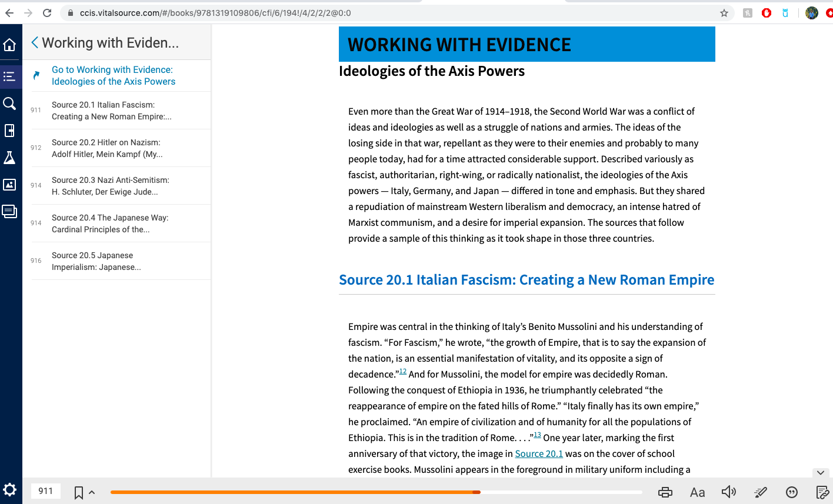Open the Search icon in sidebar

tap(9, 104)
